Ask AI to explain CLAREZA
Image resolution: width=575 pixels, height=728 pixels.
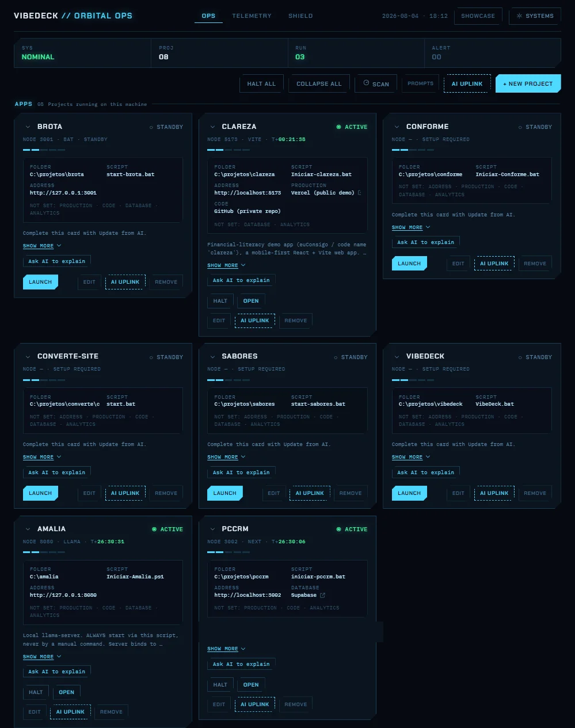coord(241,280)
